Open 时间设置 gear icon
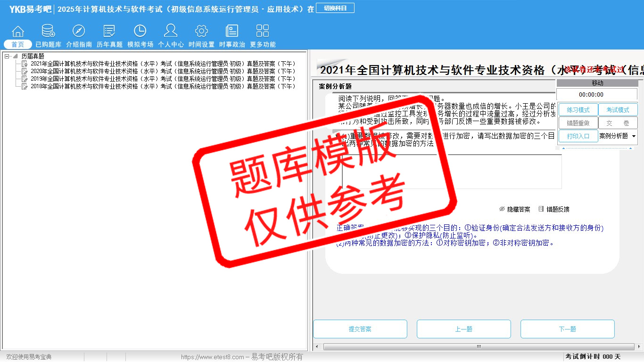Screen dimensions: 644x362 point(201,32)
